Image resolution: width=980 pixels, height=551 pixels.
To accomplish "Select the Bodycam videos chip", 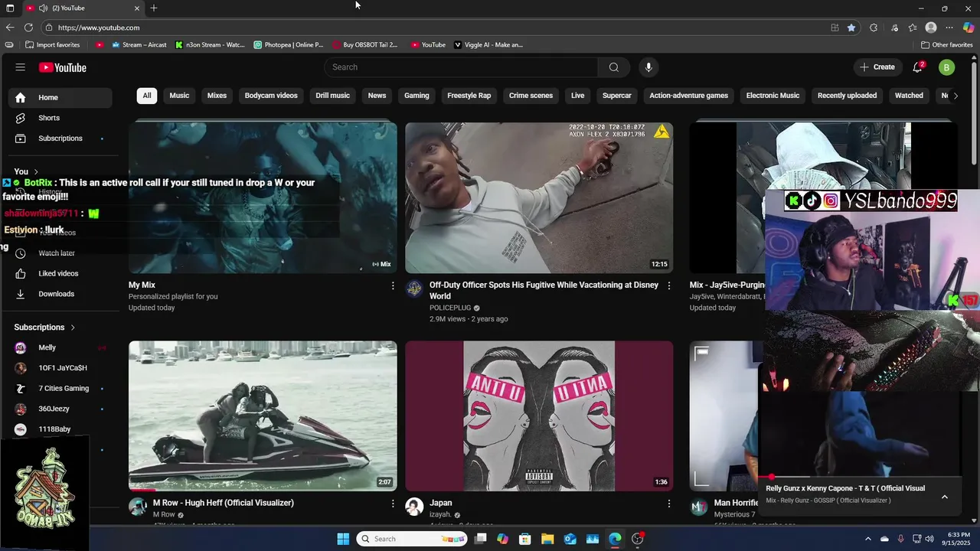I will (x=271, y=96).
